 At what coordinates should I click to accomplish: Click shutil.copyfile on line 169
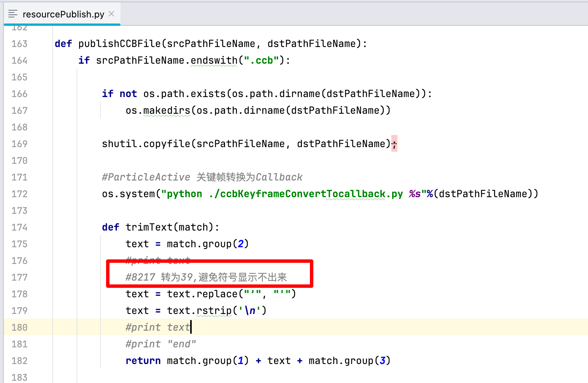[x=146, y=144]
